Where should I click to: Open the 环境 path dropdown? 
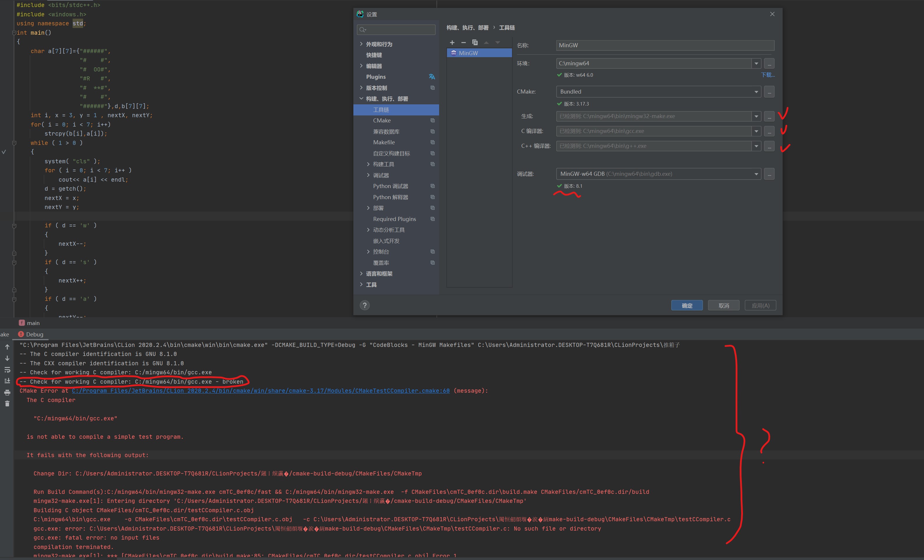[x=756, y=63]
